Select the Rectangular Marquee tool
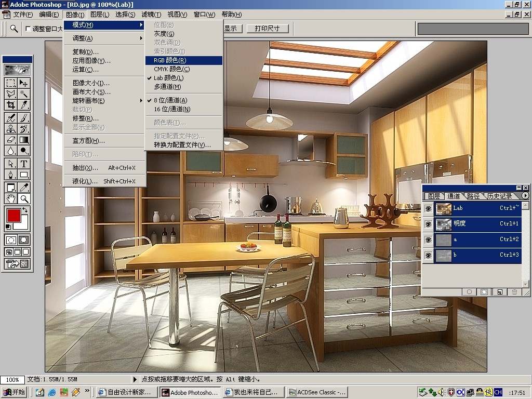The height and width of the screenshot is (399, 532). (11, 83)
